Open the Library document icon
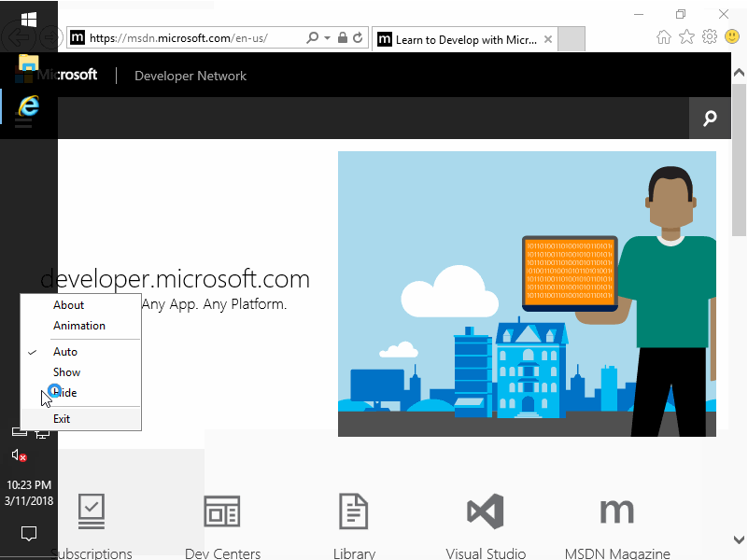The width and height of the screenshot is (748, 560). [x=354, y=511]
